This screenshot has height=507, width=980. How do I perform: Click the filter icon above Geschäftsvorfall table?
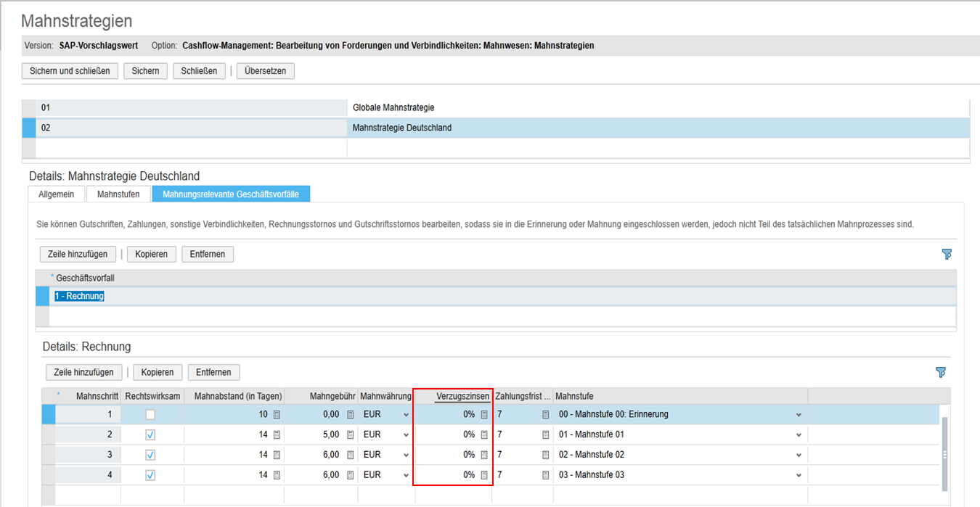pos(947,254)
